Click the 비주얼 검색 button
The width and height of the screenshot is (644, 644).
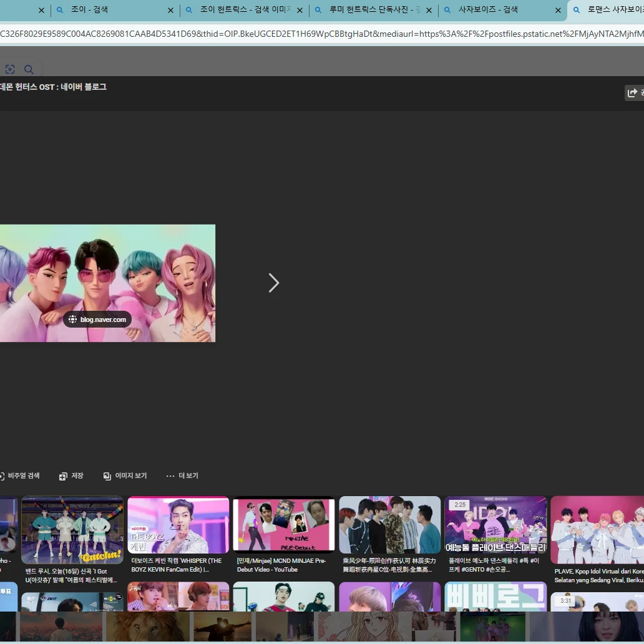pos(20,476)
